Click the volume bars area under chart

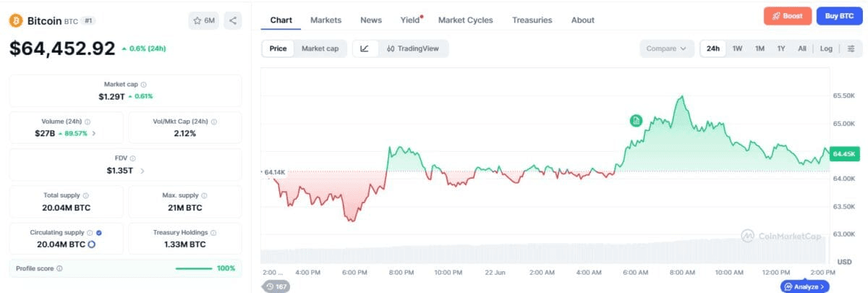[543, 250]
